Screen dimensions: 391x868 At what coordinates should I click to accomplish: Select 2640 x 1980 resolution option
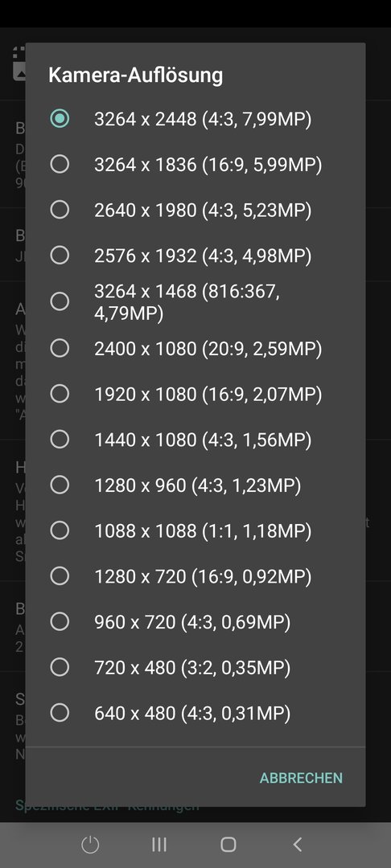click(195, 210)
